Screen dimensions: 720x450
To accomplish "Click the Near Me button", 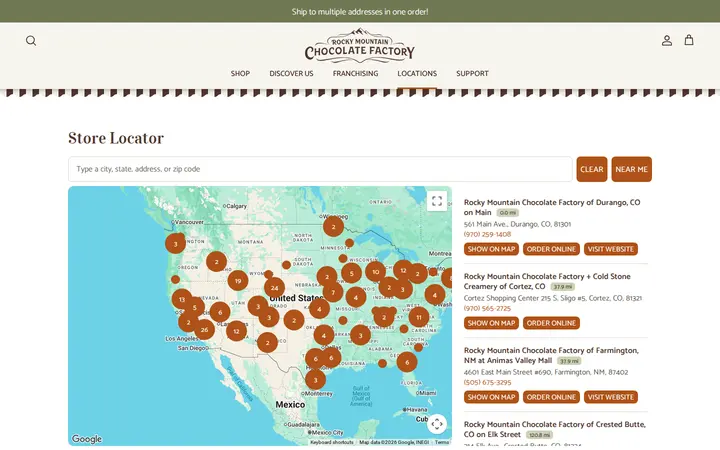I will [631, 169].
